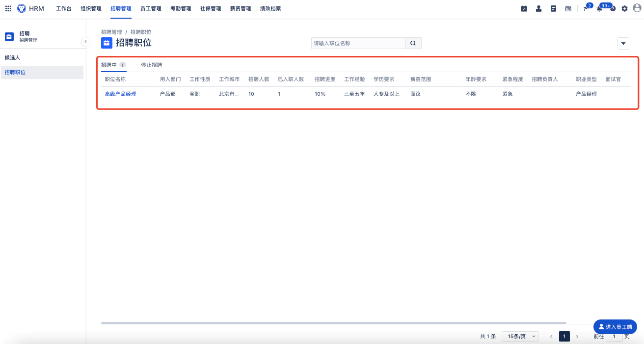The image size is (644, 344).
Task: Open the settings gear icon
Action: 624,8
